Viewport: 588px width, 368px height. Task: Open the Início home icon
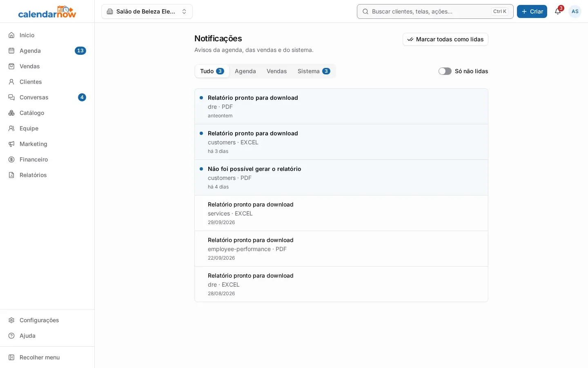pos(11,35)
